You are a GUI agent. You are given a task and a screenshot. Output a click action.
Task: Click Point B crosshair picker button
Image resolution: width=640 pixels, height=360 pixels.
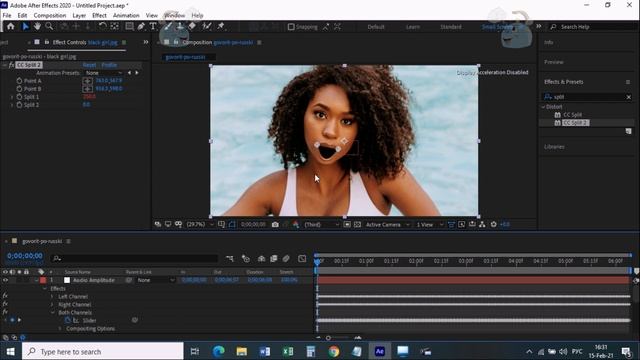point(87,89)
